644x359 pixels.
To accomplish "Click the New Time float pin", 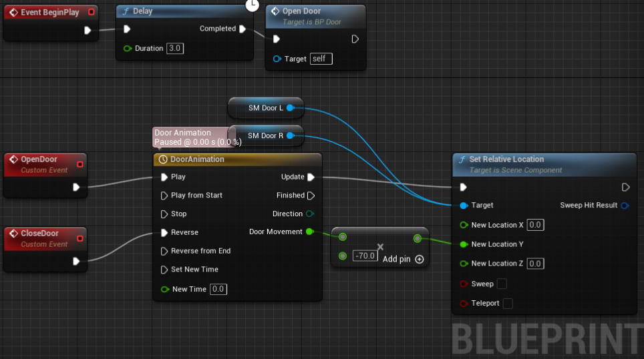I will click(165, 289).
